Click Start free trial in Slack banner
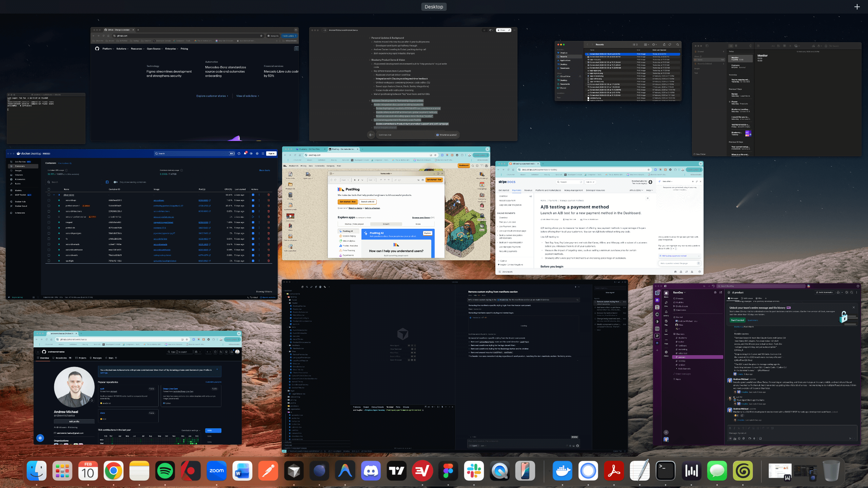 click(x=737, y=320)
